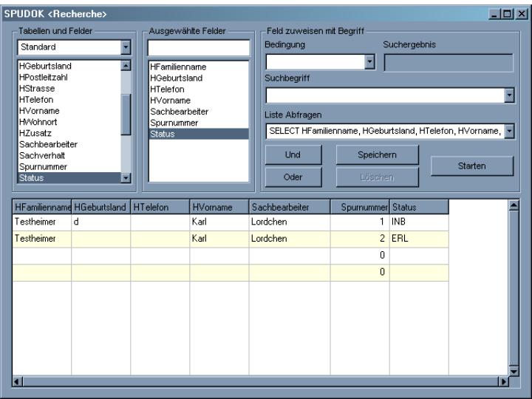The width and height of the screenshot is (532, 399).
Task: Click the Status column header
Action: (x=419, y=207)
